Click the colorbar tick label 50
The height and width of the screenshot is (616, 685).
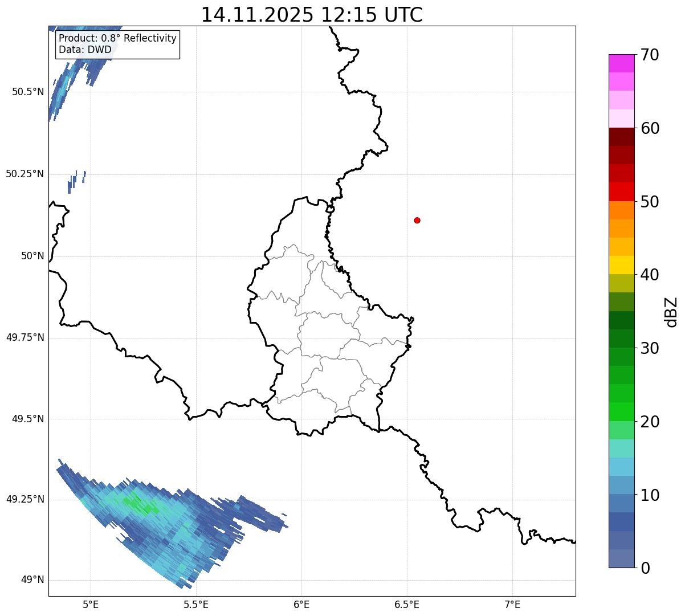coord(650,202)
